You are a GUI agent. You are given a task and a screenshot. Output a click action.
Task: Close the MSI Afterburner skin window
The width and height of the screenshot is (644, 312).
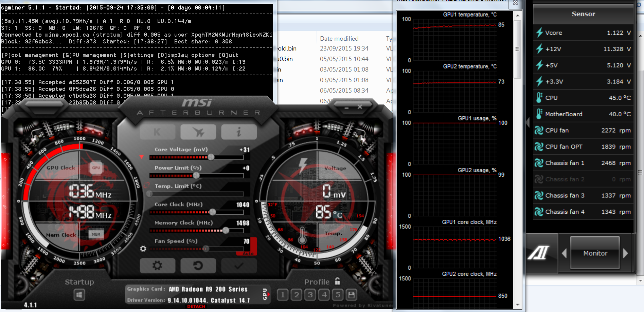pyautogui.click(x=360, y=107)
